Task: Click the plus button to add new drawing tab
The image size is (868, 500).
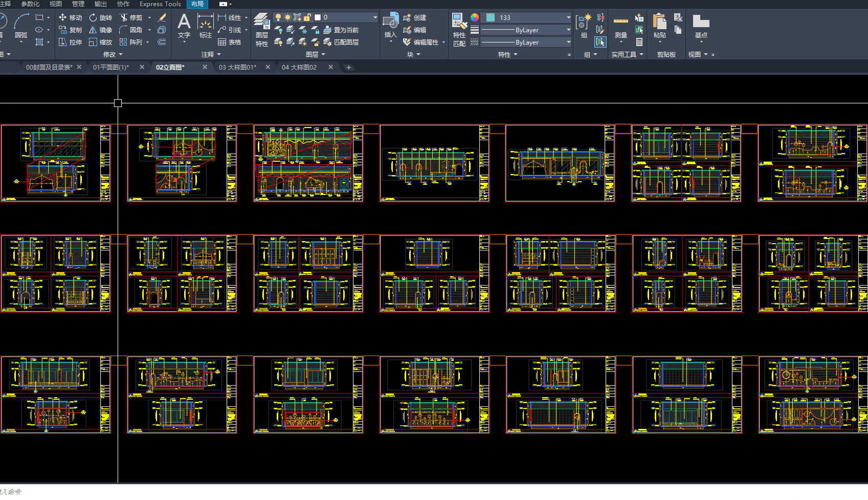Action: point(349,67)
